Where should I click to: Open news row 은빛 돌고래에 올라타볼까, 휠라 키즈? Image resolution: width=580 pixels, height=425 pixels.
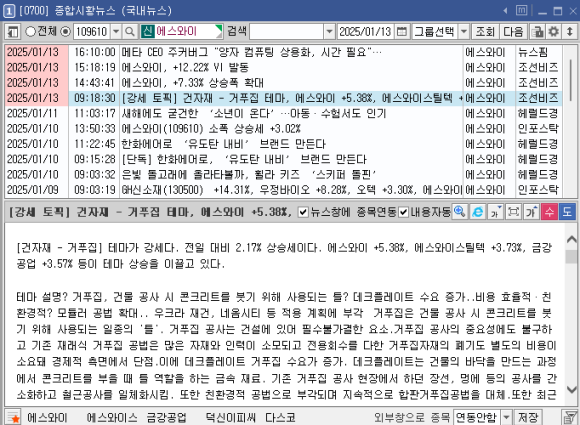(x=283, y=175)
